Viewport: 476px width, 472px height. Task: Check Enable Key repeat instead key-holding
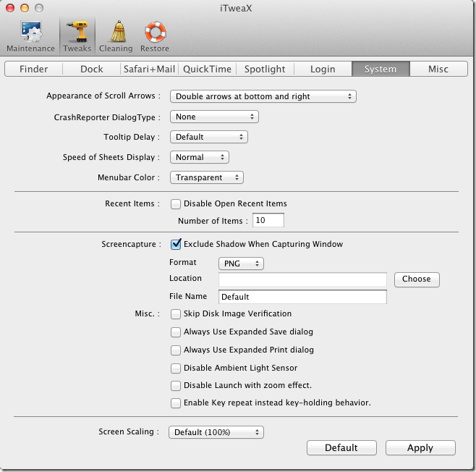click(176, 403)
